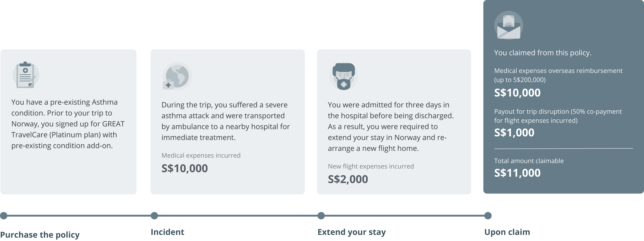Select the Upon claim timeline dot
The image size is (644, 241).
click(488, 216)
